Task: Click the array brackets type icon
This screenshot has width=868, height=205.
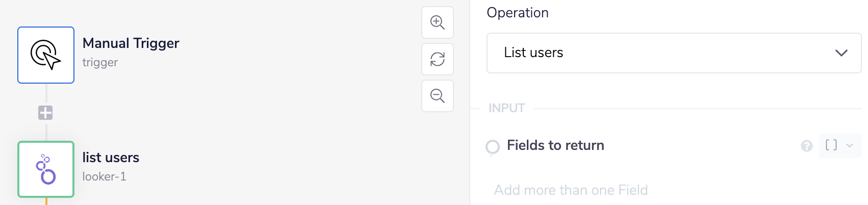Action: coord(831,145)
